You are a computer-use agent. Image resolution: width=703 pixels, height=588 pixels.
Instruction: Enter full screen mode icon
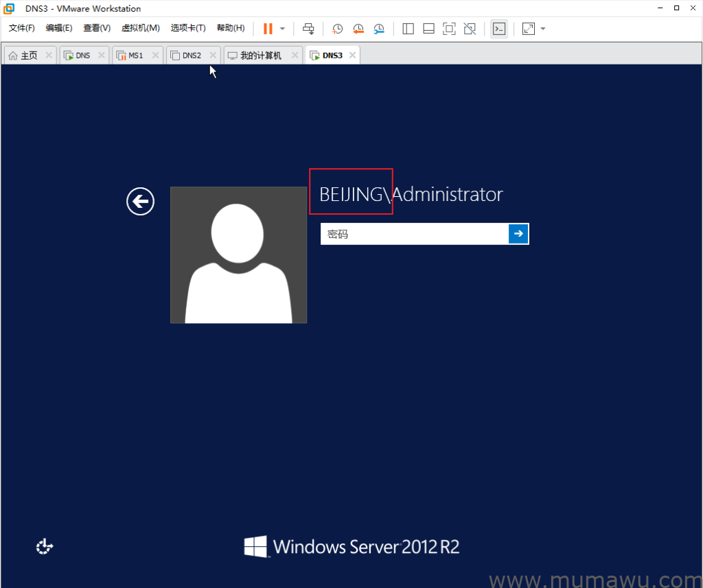click(449, 29)
